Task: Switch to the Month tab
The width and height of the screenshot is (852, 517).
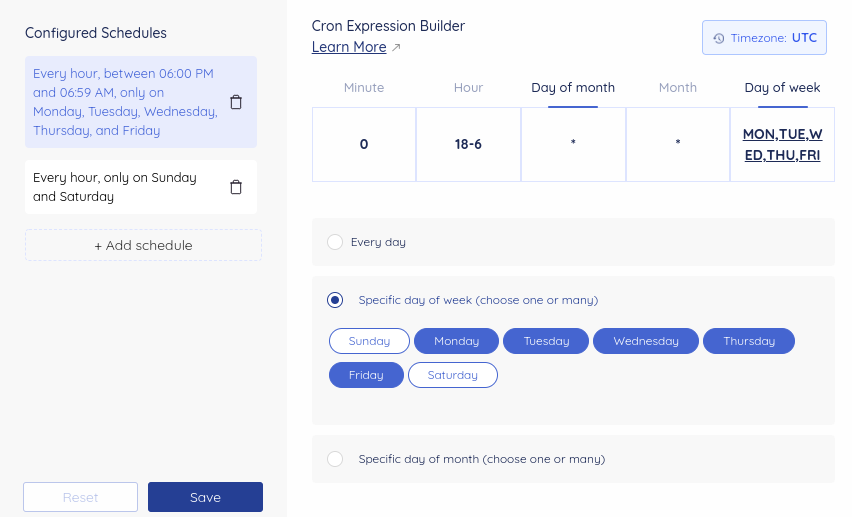Action: coord(678,88)
